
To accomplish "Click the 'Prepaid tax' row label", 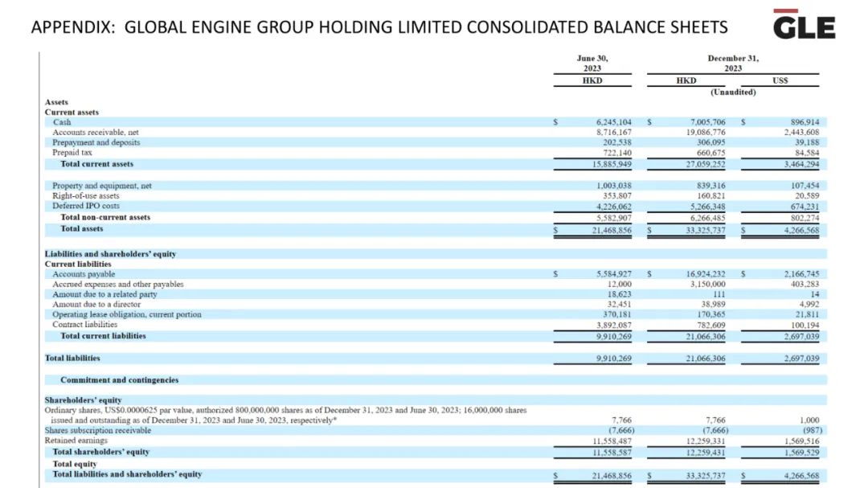I will pyautogui.click(x=72, y=152).
